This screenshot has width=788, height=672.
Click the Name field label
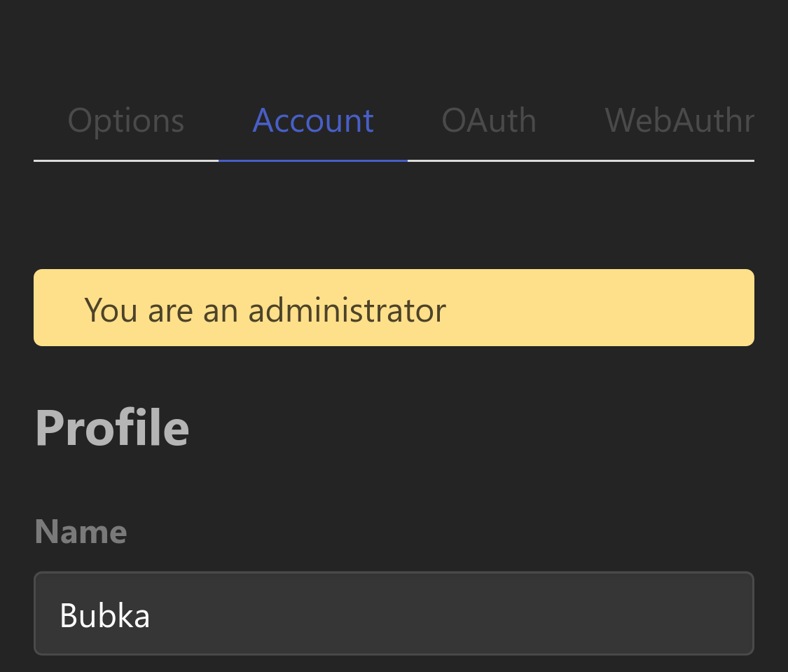tap(81, 532)
